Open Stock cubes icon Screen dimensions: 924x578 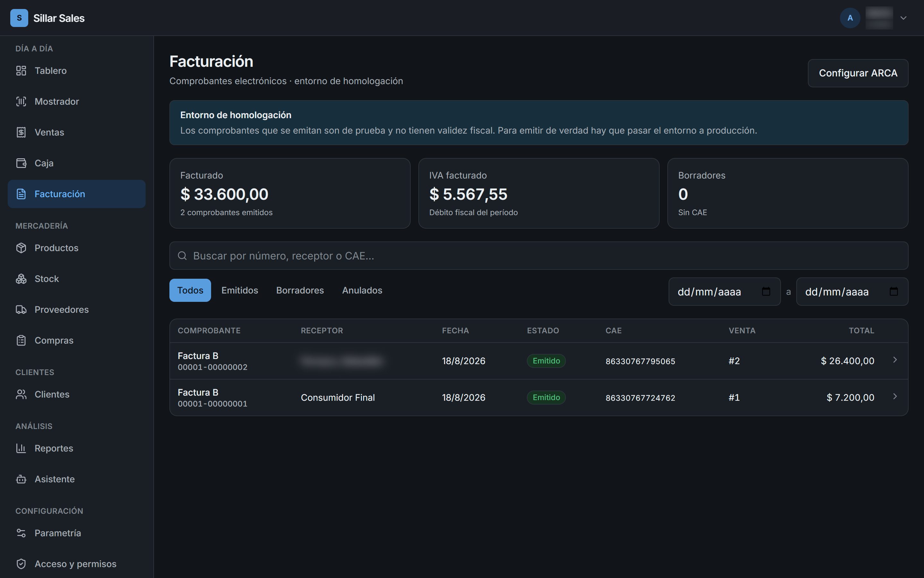[x=21, y=279]
